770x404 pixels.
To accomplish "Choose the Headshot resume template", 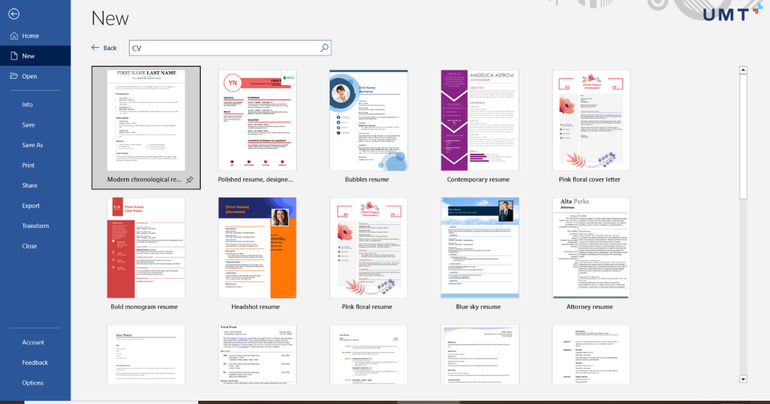I will 257,248.
